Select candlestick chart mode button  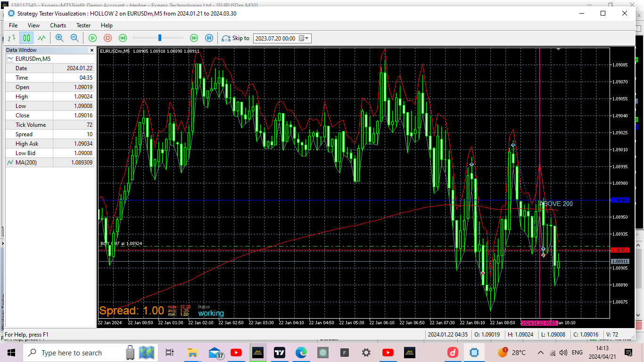pos(27,38)
